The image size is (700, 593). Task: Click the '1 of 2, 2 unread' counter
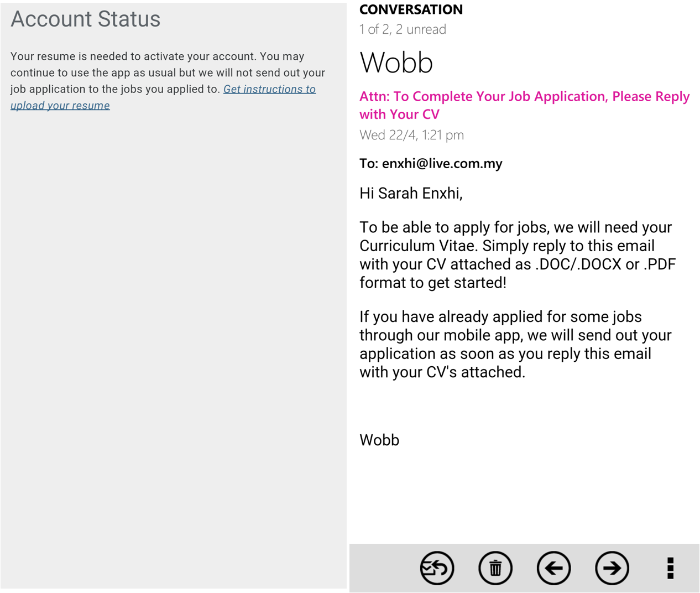[403, 29]
